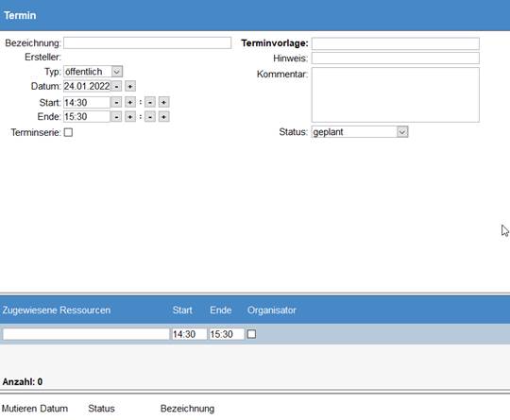Image resolution: width=510 pixels, height=420 pixels.
Task: Increase the Ende minutes with plus button
Action: coord(164,117)
